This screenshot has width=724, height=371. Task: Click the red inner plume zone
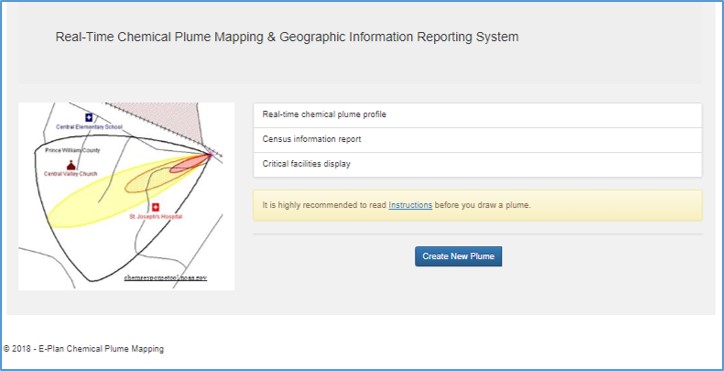(x=189, y=164)
